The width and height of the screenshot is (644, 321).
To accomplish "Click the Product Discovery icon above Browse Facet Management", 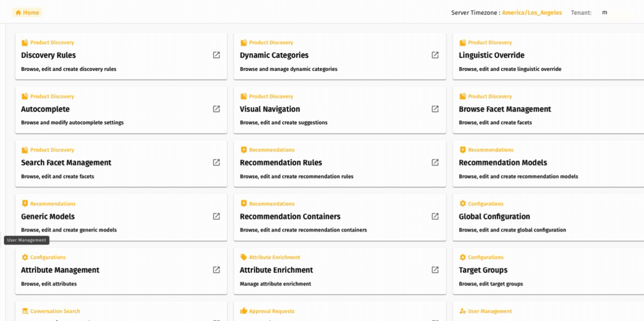I will (x=463, y=96).
